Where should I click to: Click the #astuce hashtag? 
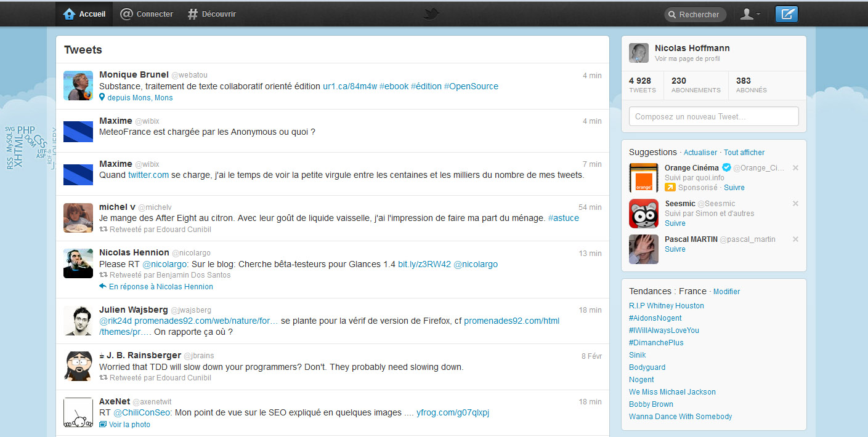pos(564,218)
